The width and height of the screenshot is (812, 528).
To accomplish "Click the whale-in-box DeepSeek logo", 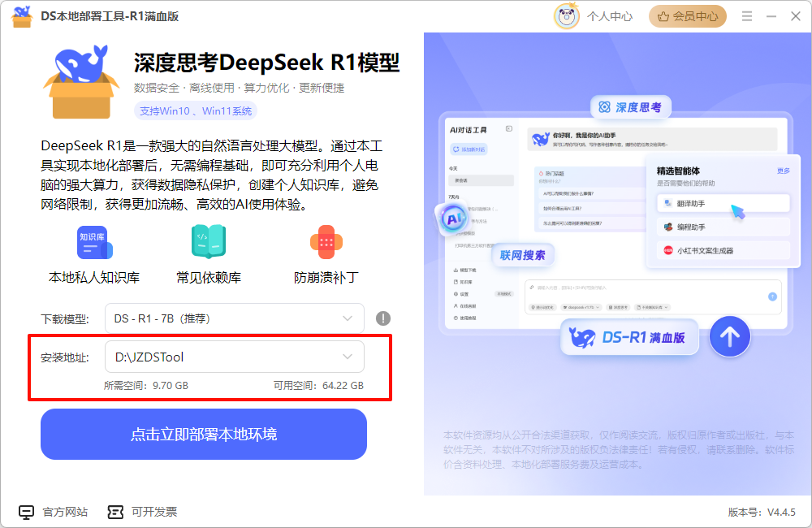I will 81,81.
